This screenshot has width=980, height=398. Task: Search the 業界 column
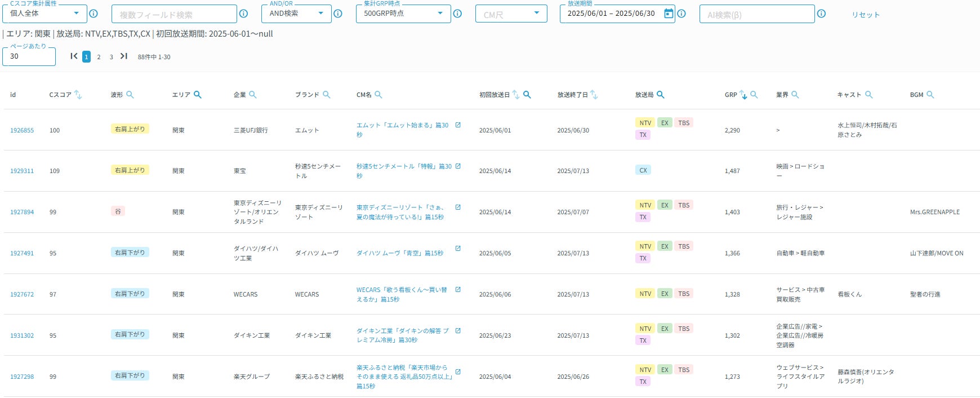[795, 95]
